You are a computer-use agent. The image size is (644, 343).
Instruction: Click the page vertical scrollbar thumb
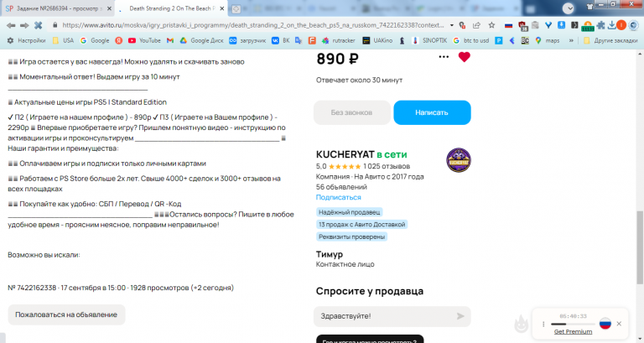640,247
